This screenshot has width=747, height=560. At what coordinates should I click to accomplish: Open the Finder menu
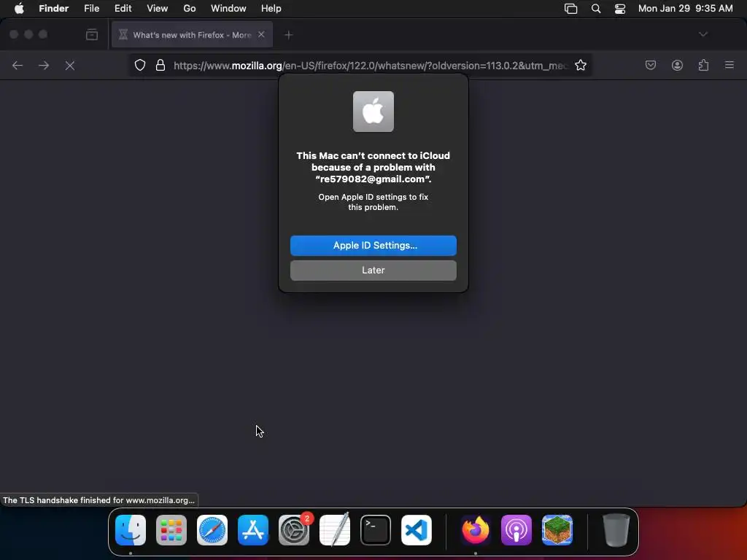pyautogui.click(x=54, y=9)
